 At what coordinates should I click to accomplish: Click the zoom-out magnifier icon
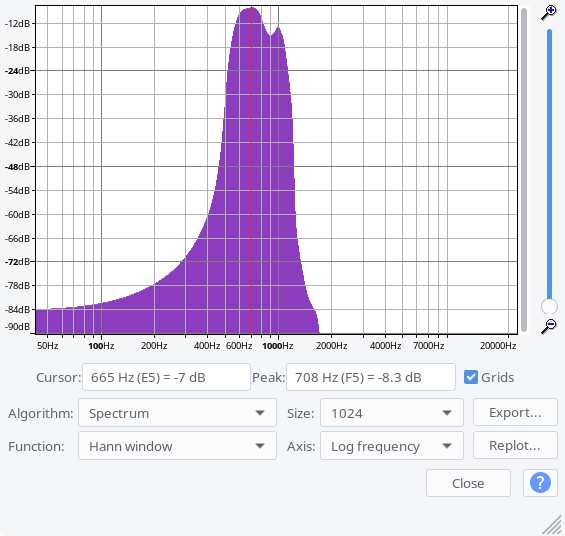(x=549, y=326)
